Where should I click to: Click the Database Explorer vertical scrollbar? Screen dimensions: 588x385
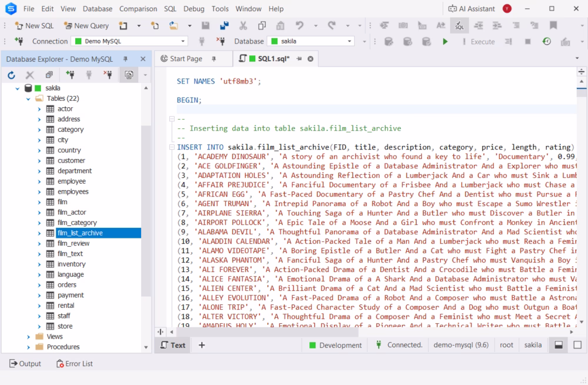146,210
